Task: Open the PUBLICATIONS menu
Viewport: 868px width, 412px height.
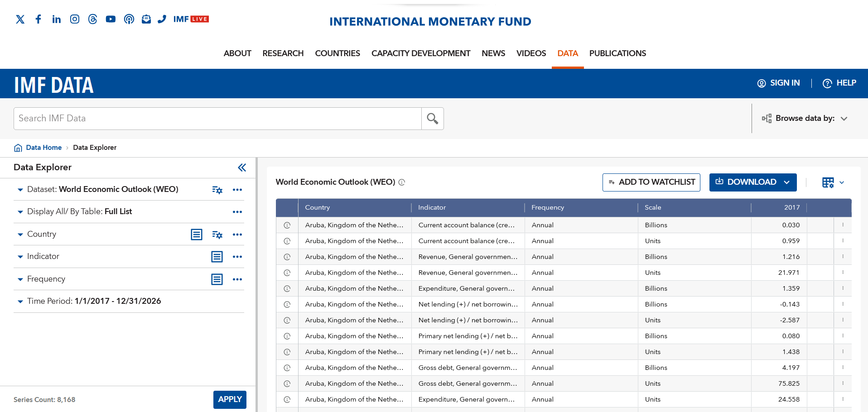Action: 617,53
